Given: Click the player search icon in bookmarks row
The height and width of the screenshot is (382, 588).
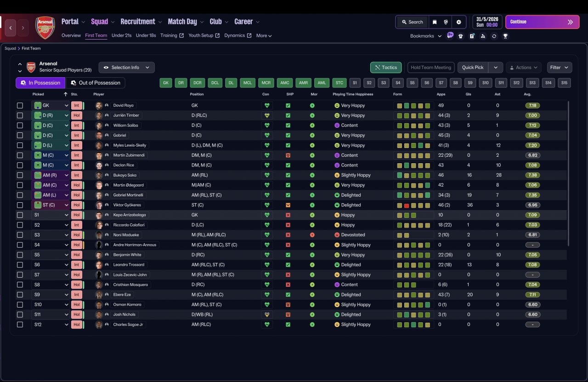Looking at the screenshot, I should 483,36.
